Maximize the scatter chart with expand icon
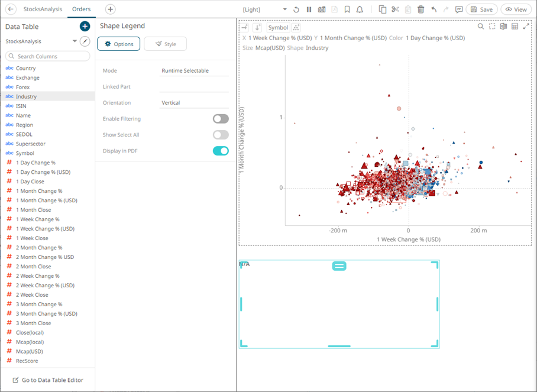 pos(526,27)
